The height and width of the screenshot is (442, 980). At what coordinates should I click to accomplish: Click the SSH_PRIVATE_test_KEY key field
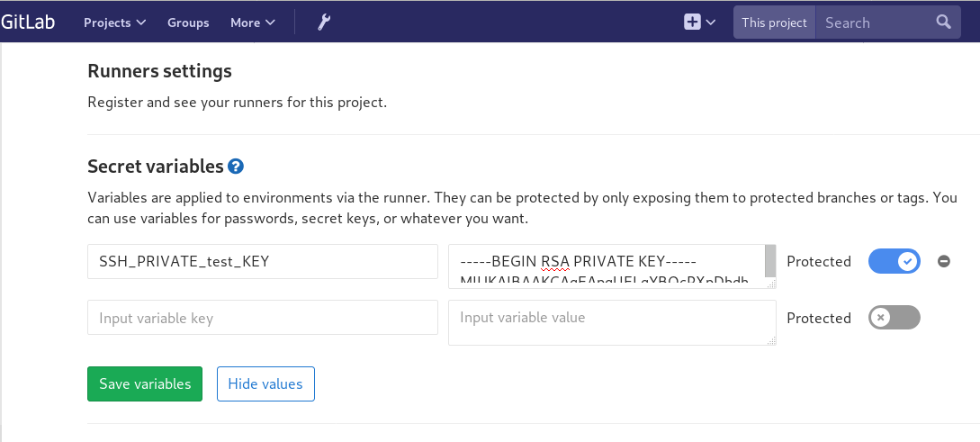[263, 262]
